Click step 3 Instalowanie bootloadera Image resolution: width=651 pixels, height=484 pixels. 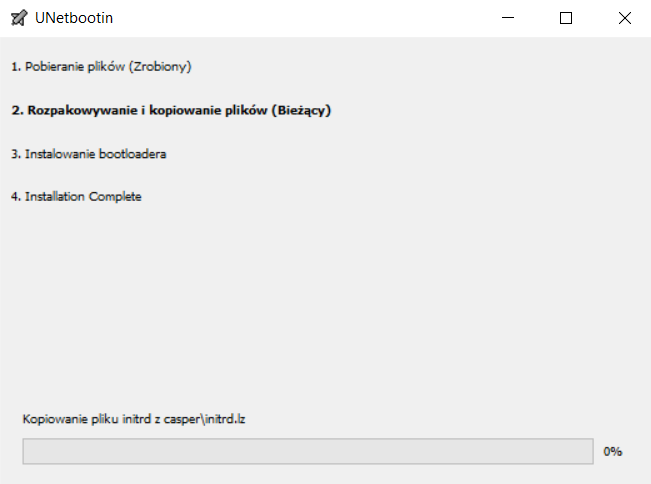point(89,154)
